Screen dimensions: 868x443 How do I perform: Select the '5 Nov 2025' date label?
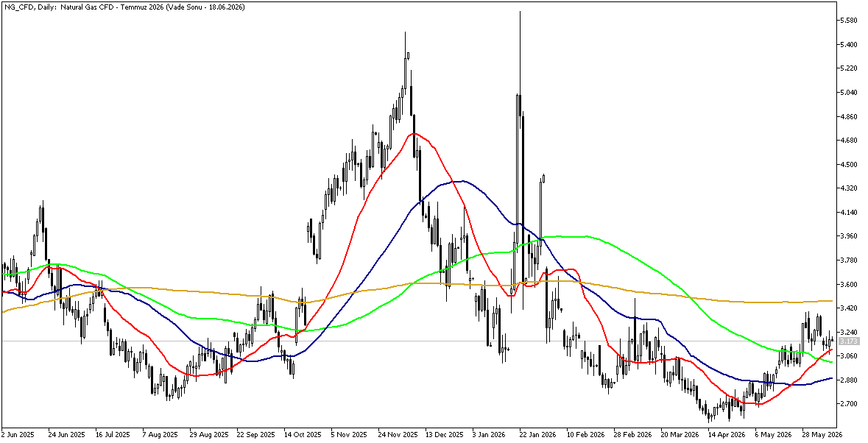349,435
